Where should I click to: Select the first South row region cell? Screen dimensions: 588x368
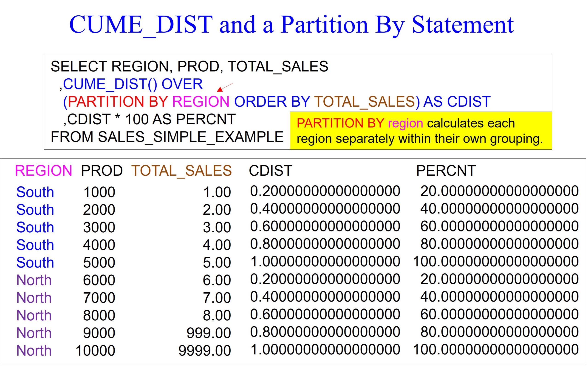click(x=35, y=192)
